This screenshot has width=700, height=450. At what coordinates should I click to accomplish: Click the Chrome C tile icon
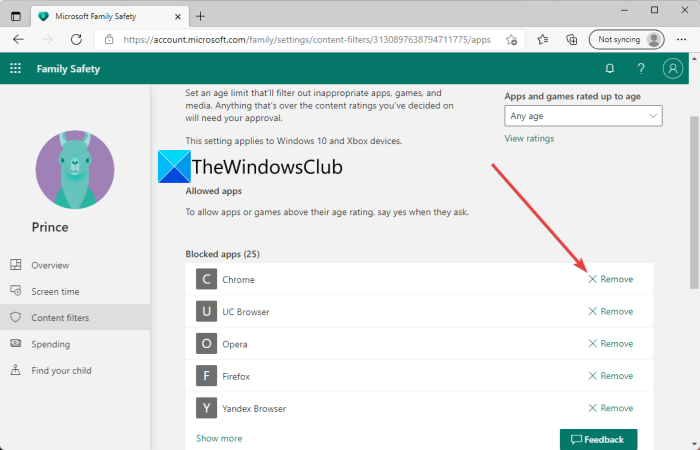point(206,279)
